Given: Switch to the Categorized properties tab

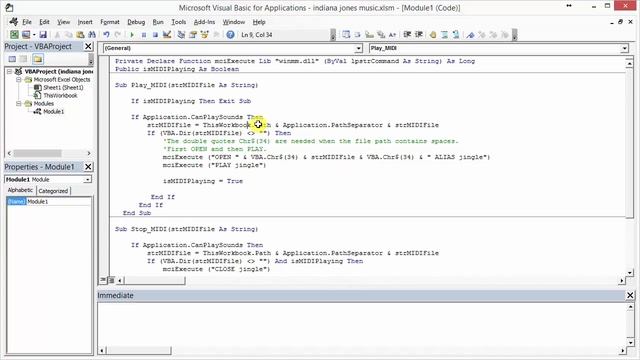Looking at the screenshot, I should tap(53, 191).
